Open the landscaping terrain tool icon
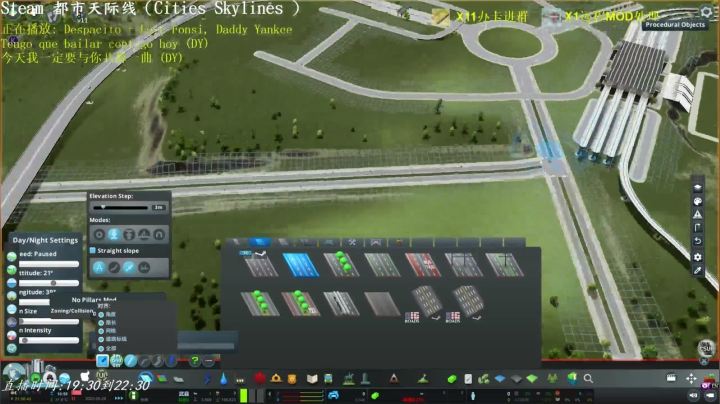 [423, 379]
